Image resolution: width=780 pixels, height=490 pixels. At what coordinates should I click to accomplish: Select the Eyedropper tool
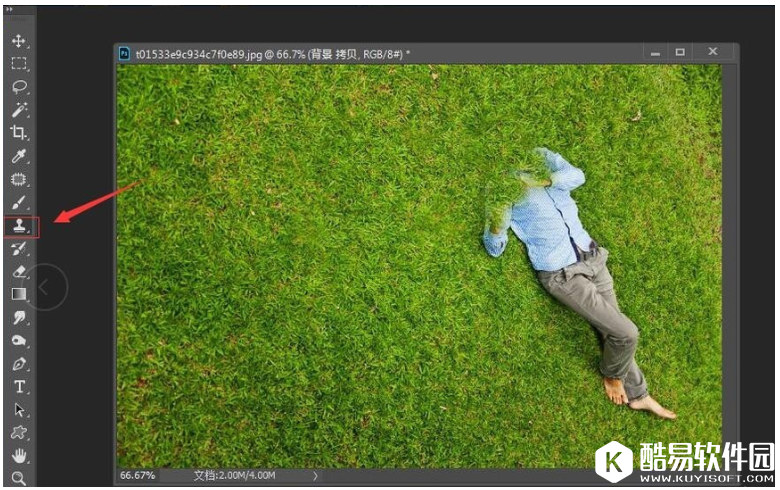(18, 156)
